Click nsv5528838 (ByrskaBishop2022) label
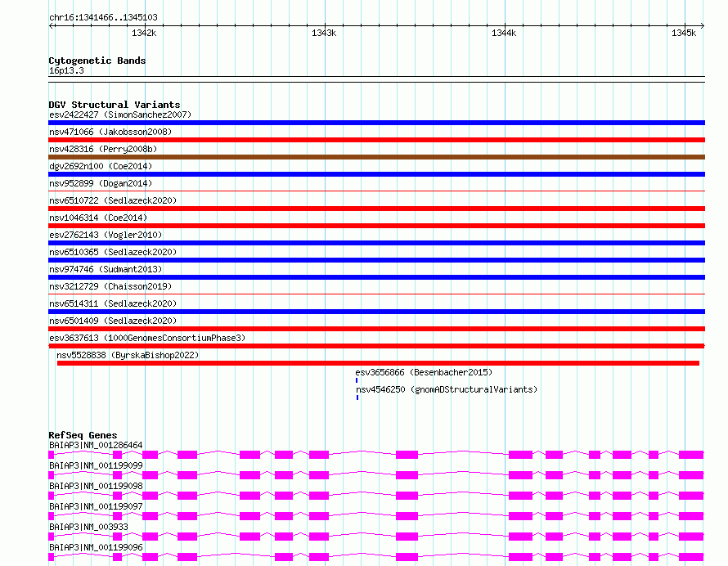The width and height of the screenshot is (728, 566). [x=128, y=355]
